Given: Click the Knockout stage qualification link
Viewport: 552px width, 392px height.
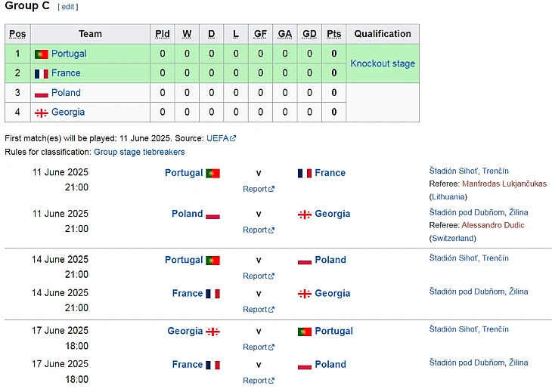Looking at the screenshot, I should click(383, 63).
